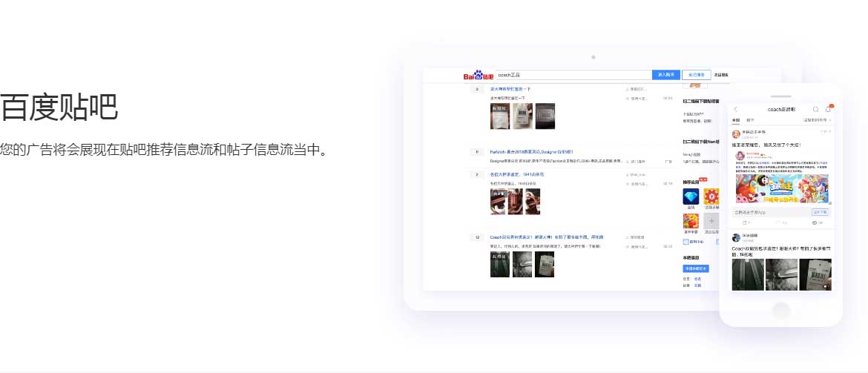Click the blue 进入贴吧 button

[665, 75]
